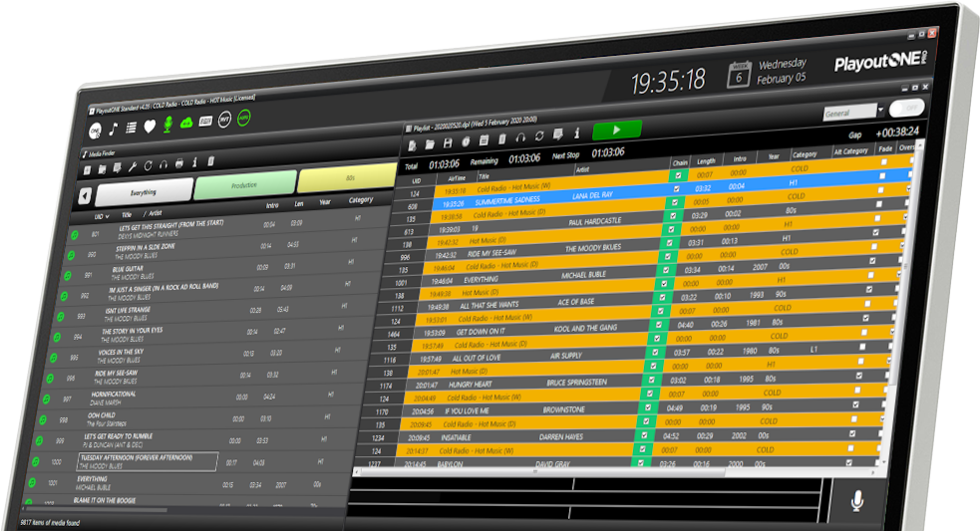Click the folder icon in Media Finder toolbar
Screen dimensions: 980x531
(x=102, y=170)
